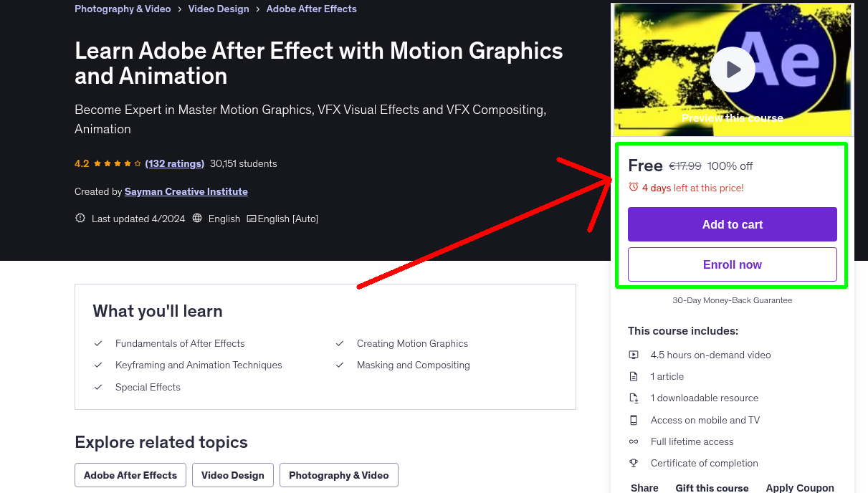The width and height of the screenshot is (868, 493).
Task: Select the Adobe After Effects breadcrumb
Action: [x=311, y=9]
